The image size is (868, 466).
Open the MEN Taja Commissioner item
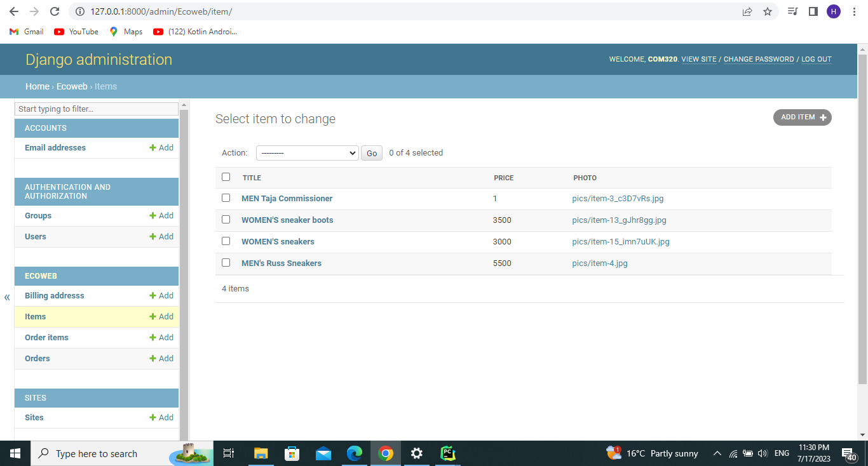(287, 198)
